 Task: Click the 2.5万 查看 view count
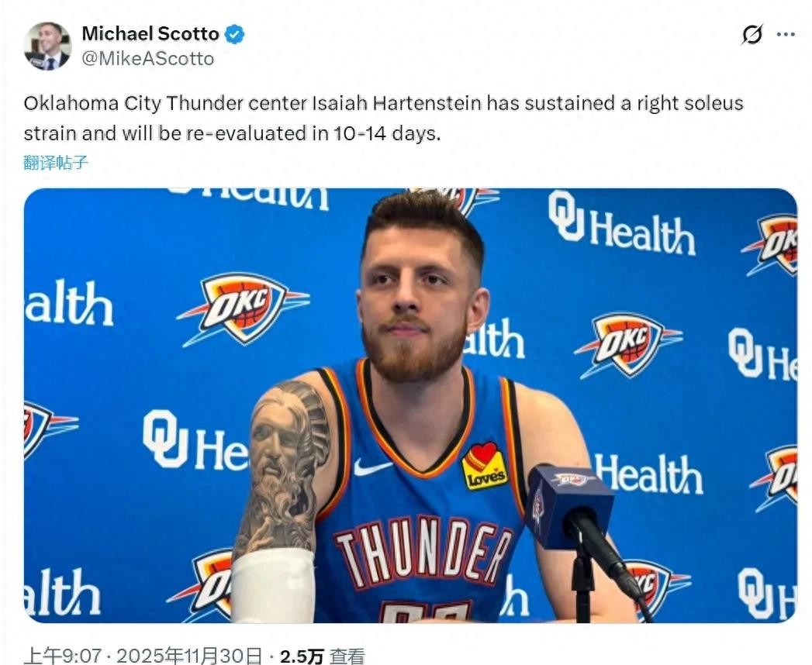(x=322, y=656)
